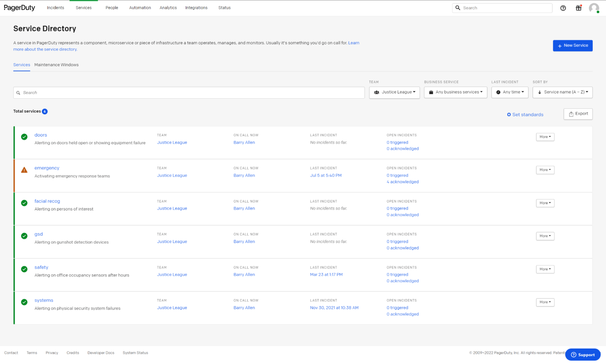Open the gsd service
Viewport: 606px width, 364px height.
coord(39,234)
